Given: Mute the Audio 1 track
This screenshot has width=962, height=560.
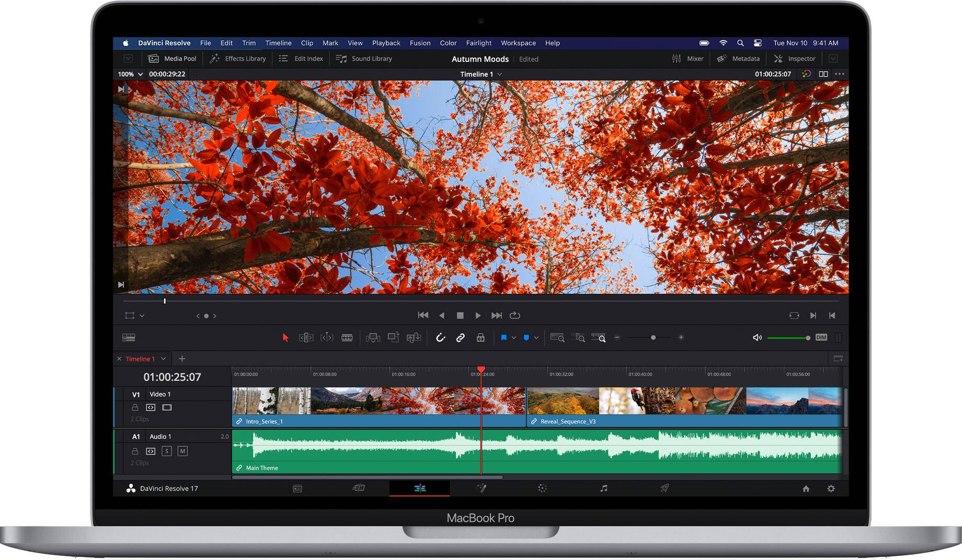Looking at the screenshot, I should coord(182,451).
